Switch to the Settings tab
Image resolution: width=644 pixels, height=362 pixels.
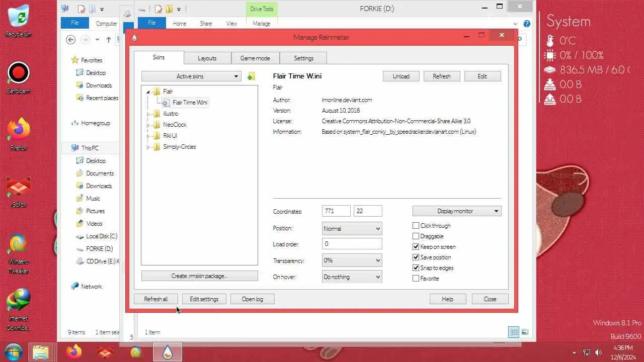[x=303, y=58]
